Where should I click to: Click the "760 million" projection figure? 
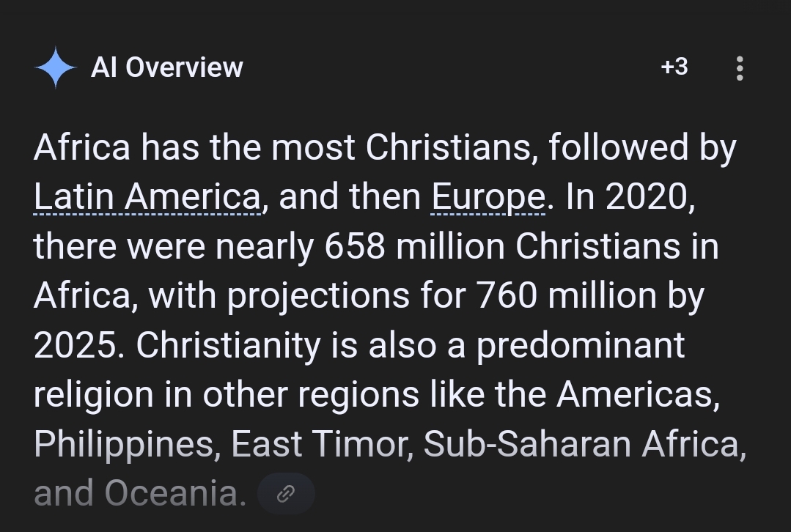(567, 296)
